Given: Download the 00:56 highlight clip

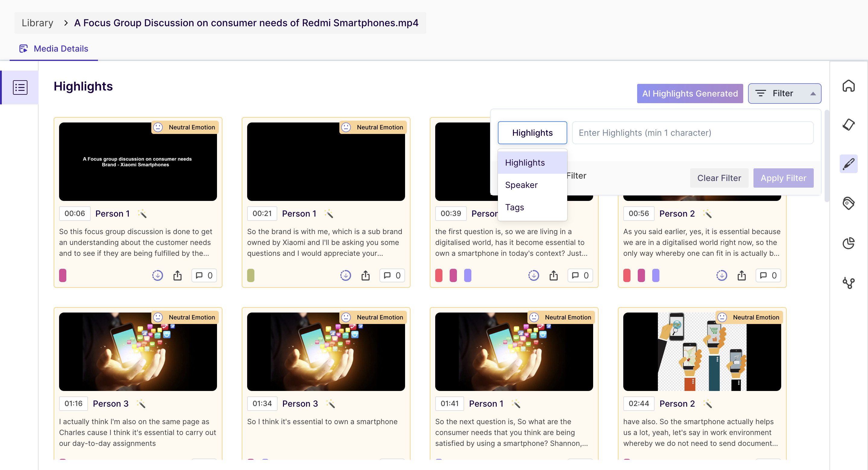Looking at the screenshot, I should 722,275.
